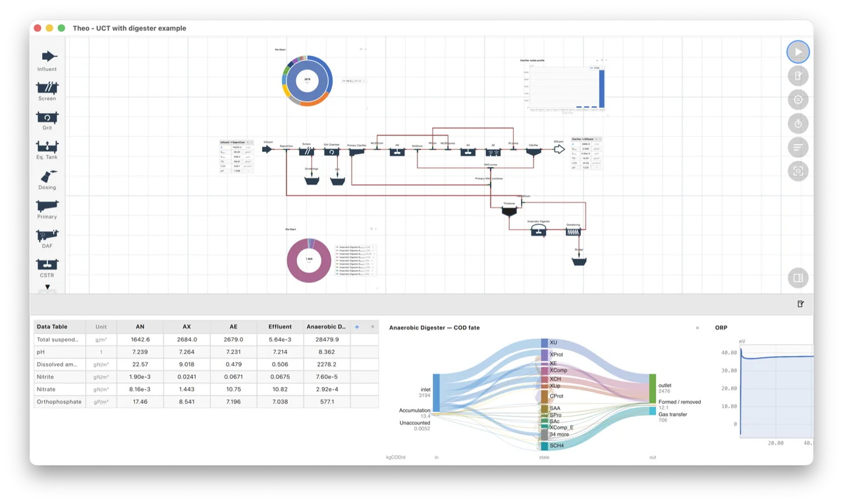Image resolution: width=843 pixels, height=504 pixels.
Task: Click the Effluent outlet arrow on the flowsheet
Action: pos(559,149)
